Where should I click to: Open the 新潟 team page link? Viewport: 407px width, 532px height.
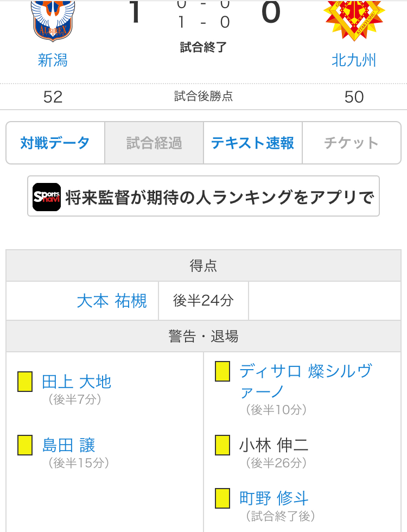tap(53, 60)
